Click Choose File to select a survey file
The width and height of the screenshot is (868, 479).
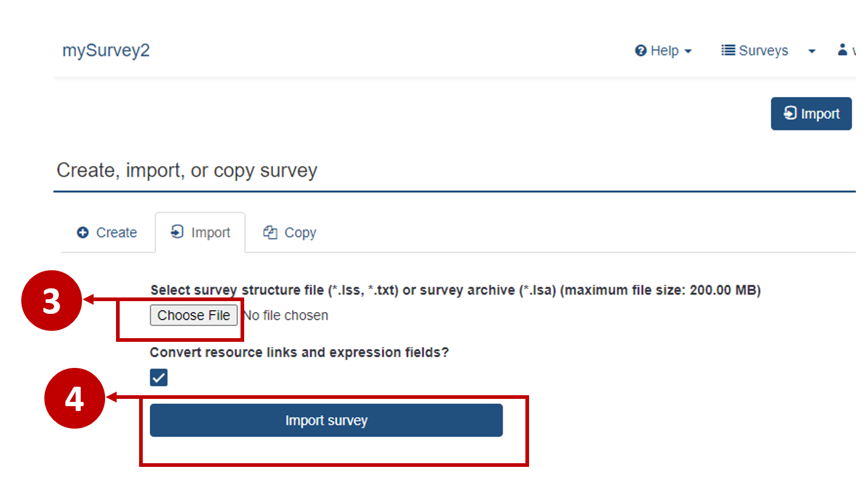(x=194, y=315)
